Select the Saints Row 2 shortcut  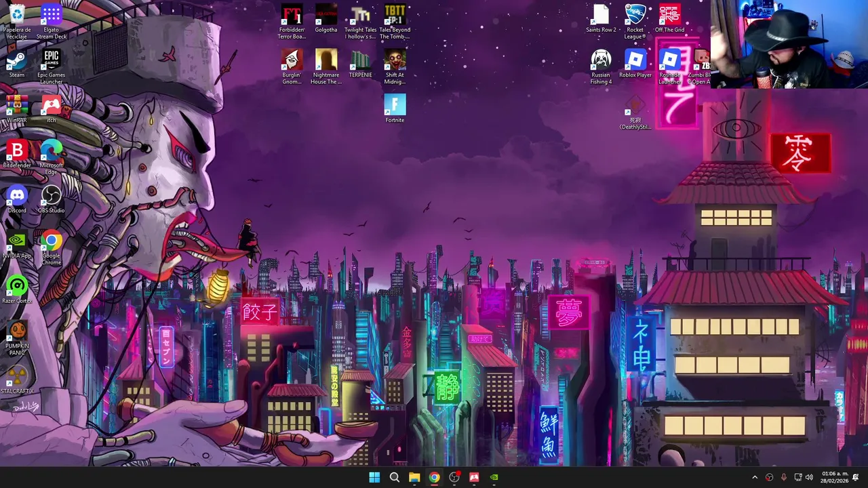pos(601,18)
